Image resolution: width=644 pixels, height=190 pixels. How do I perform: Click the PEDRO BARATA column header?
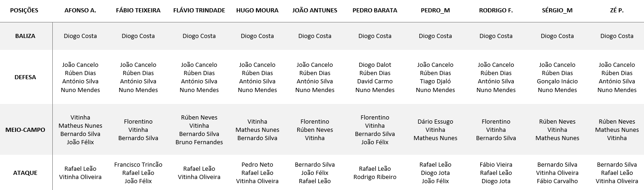coord(375,10)
